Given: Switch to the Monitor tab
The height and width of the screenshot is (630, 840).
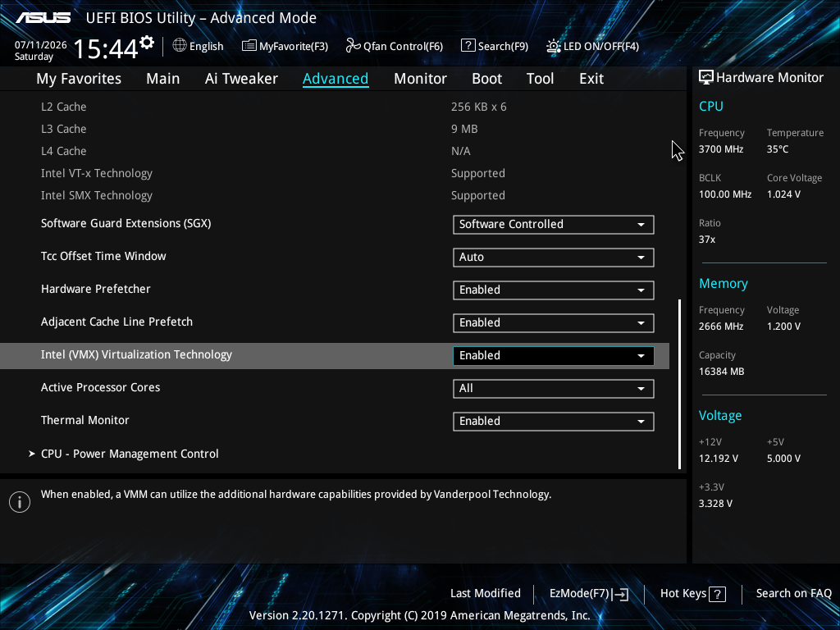Looking at the screenshot, I should pos(420,79).
